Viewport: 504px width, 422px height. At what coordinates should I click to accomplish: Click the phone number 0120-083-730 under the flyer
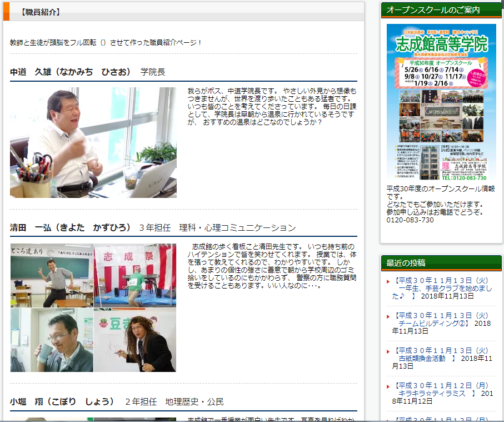click(x=410, y=220)
